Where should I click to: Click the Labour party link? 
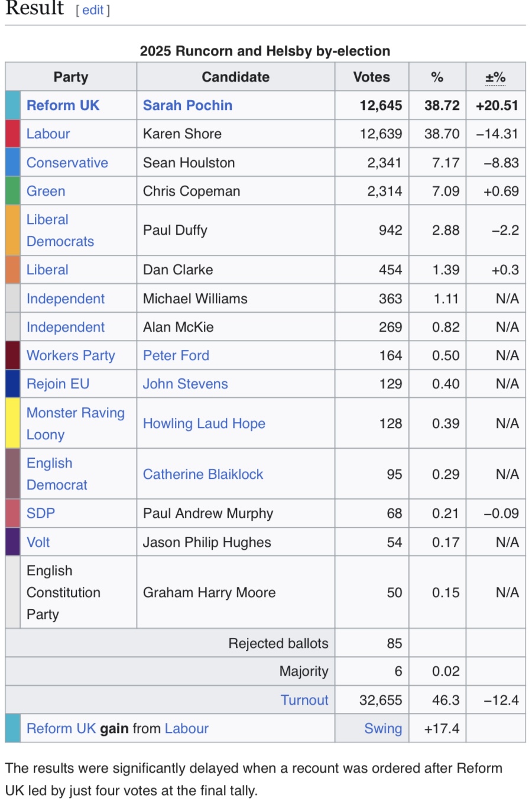point(48,134)
